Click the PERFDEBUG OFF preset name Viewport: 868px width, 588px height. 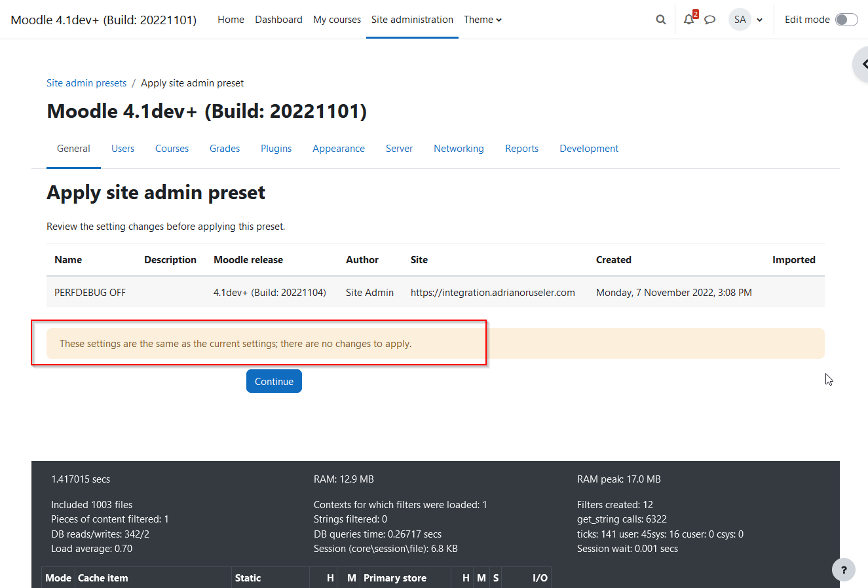point(90,293)
